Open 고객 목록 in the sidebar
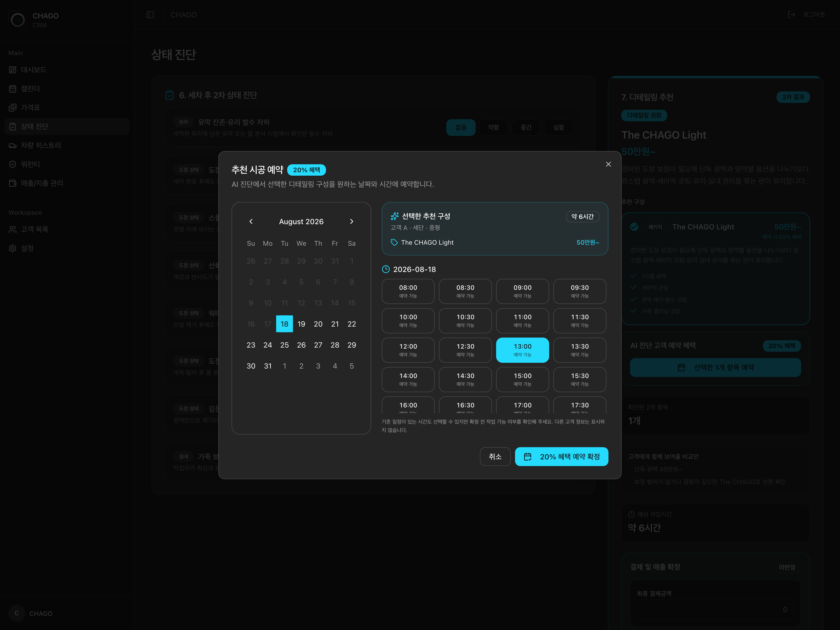This screenshot has height=630, width=840. pyautogui.click(x=67, y=229)
